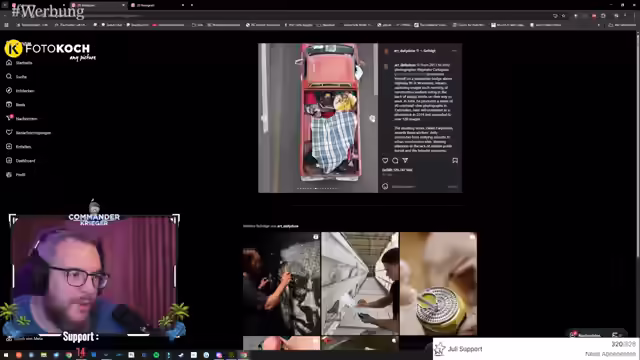Viewport: 640px width, 360px height.
Task: Open thumbnail of woman painting mural
Action: point(282,284)
